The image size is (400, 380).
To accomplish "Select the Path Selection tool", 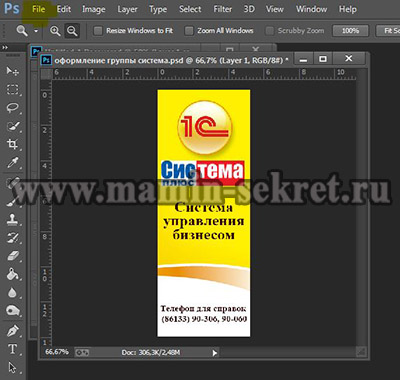I will pyautogui.click(x=13, y=367).
